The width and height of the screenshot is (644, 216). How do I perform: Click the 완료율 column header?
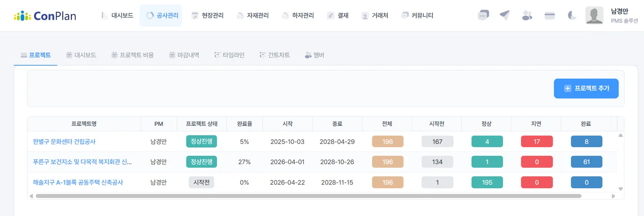(244, 124)
